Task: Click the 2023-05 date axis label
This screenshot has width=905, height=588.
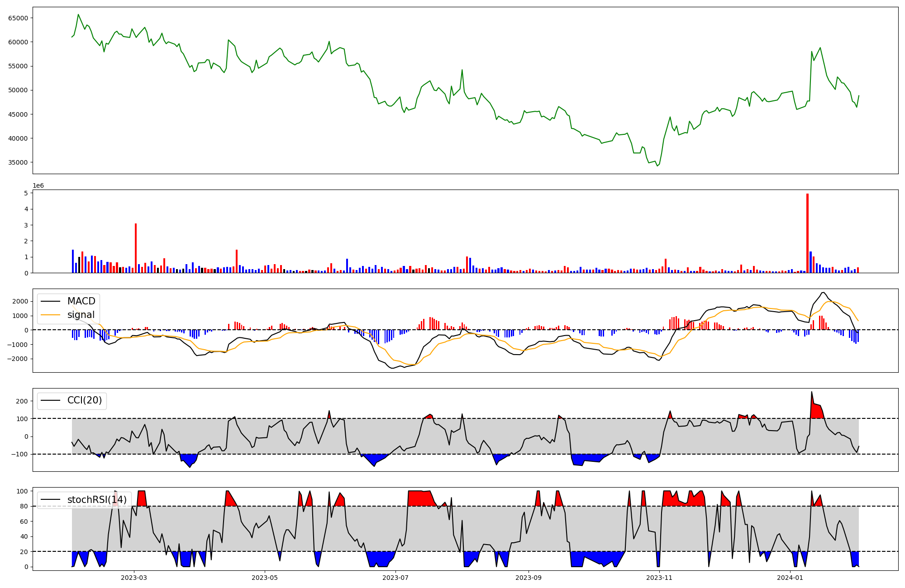Action: [265, 578]
